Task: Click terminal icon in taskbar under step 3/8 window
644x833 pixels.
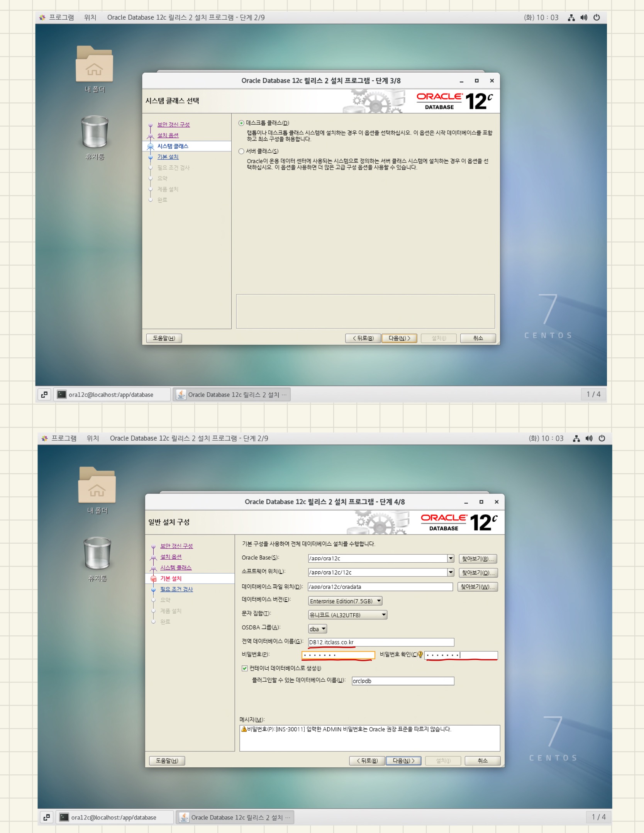Action: pos(62,394)
